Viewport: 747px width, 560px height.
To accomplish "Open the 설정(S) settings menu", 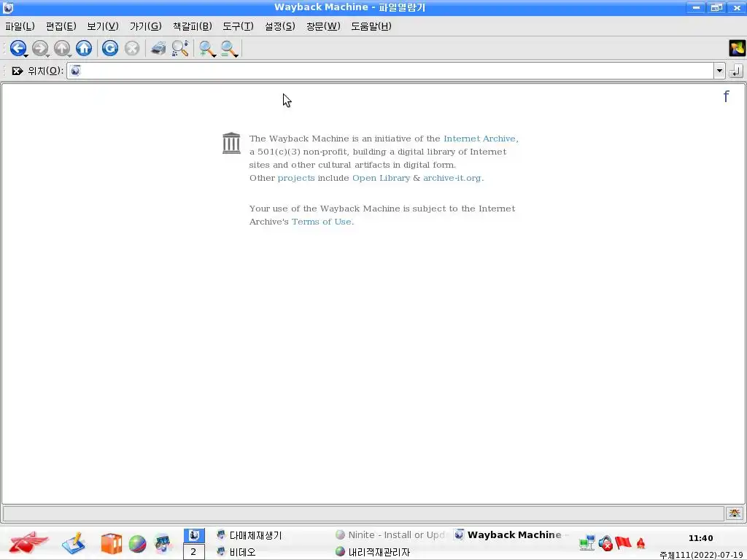I will point(279,26).
